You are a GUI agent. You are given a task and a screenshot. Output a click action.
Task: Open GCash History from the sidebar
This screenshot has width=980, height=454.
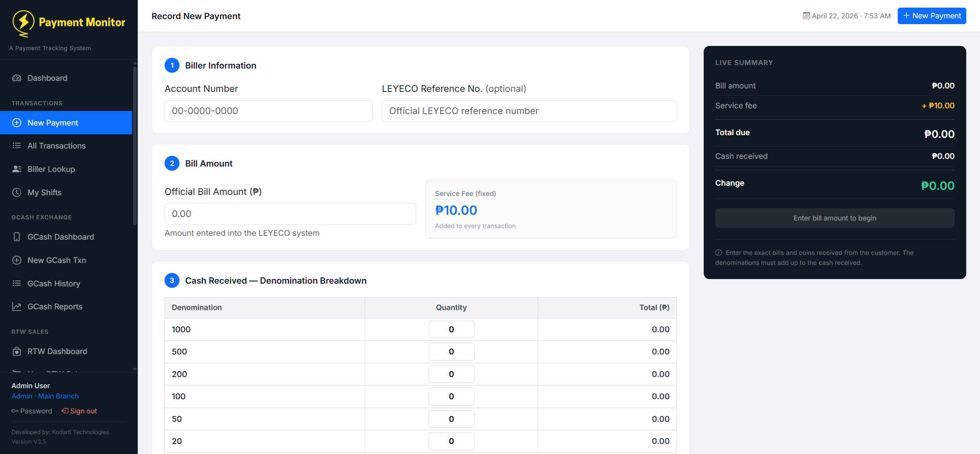pyautogui.click(x=54, y=283)
